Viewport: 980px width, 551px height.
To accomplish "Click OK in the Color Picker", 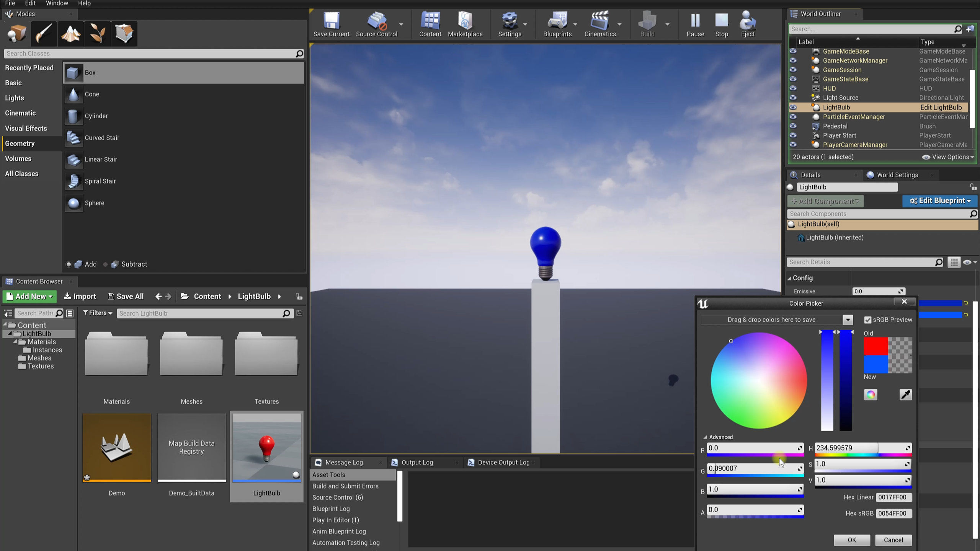I will 852,540.
